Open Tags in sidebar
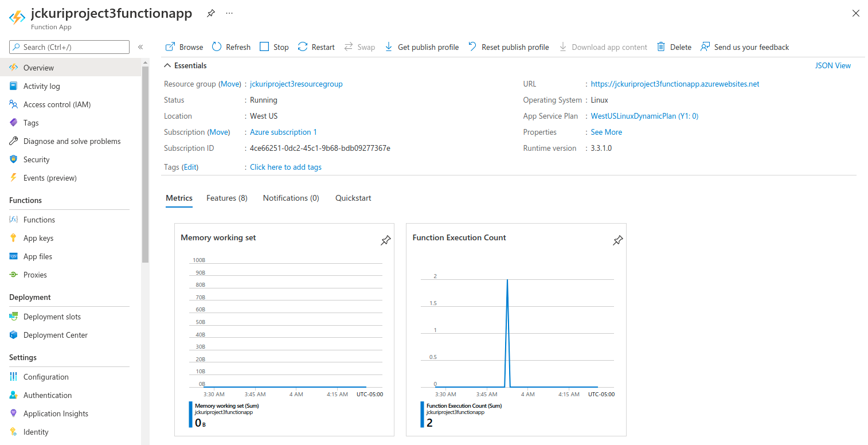This screenshot has height=445, width=868. point(71,123)
